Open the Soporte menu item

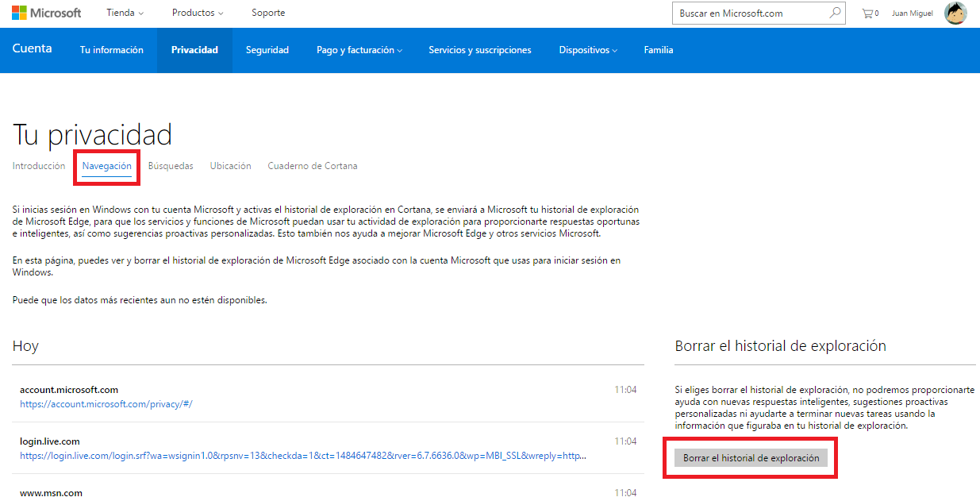[268, 13]
